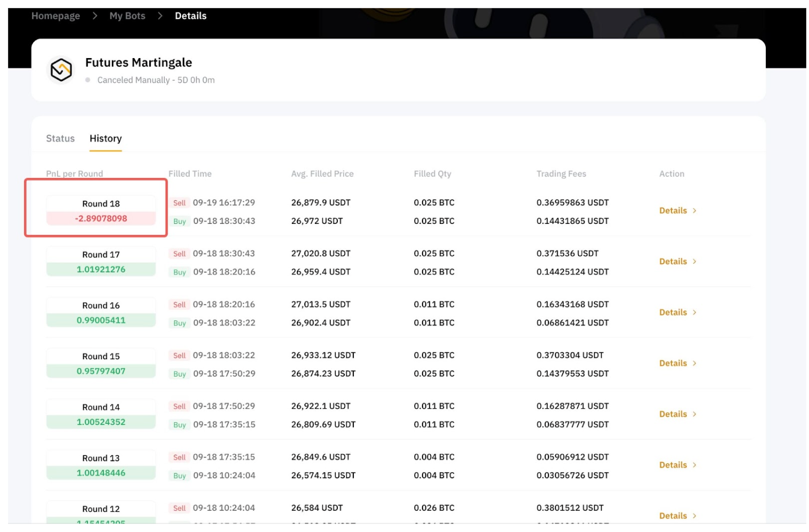Click the Sell tag in Round 16 row
The height and width of the screenshot is (532, 809).
click(x=179, y=305)
